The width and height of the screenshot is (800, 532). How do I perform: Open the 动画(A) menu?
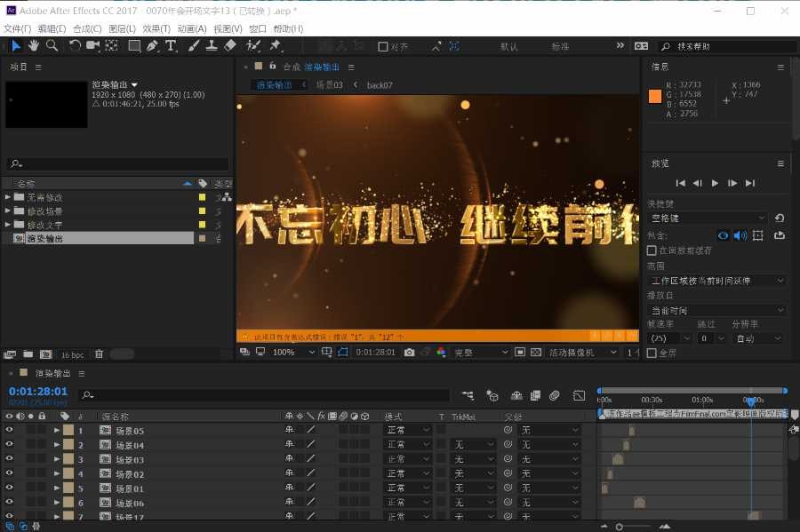click(192, 28)
